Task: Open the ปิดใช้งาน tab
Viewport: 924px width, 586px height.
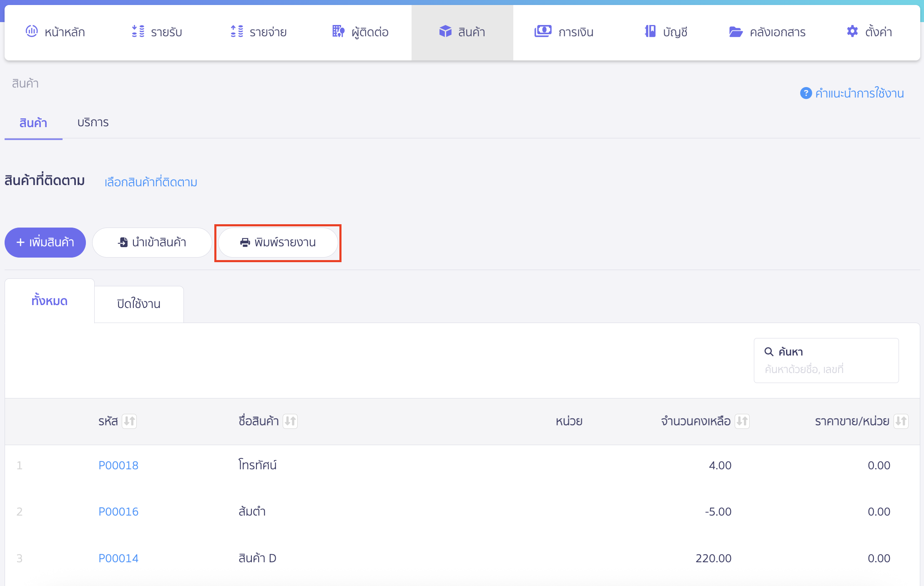Action: pos(139,304)
